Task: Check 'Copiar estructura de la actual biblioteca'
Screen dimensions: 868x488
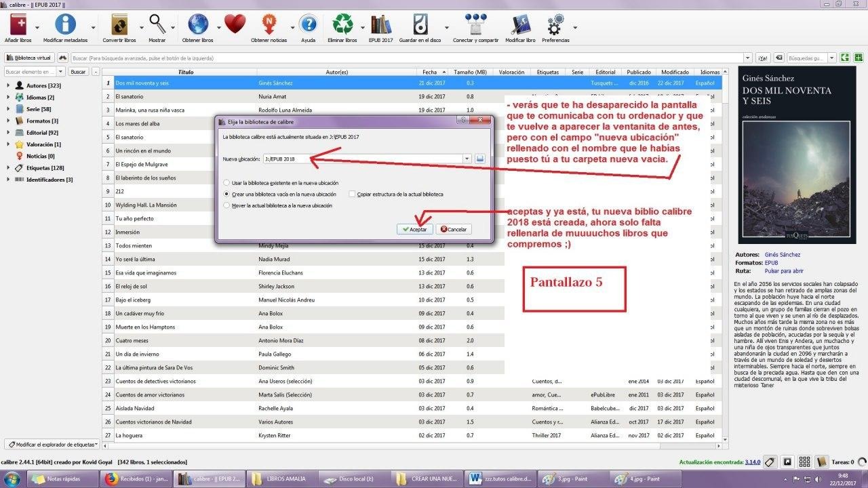Action: click(353, 195)
